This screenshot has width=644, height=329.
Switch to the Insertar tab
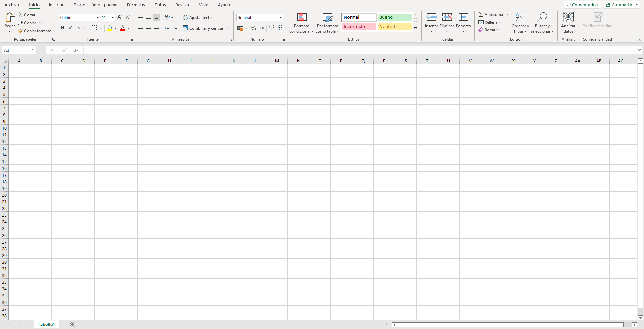[56, 5]
